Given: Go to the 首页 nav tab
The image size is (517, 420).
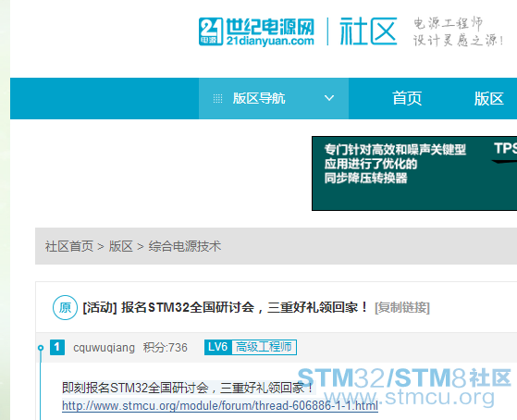Looking at the screenshot, I should pos(407,98).
